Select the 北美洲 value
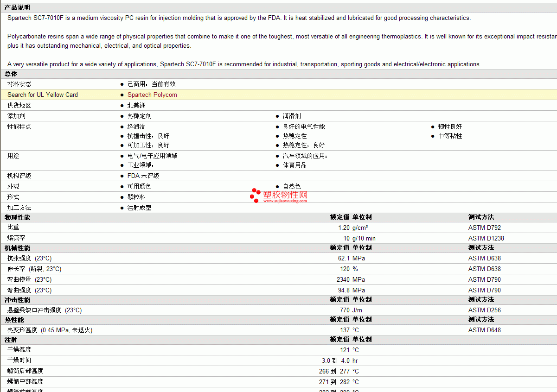Image resolution: width=557 pixels, height=392 pixels. pyautogui.click(x=136, y=105)
